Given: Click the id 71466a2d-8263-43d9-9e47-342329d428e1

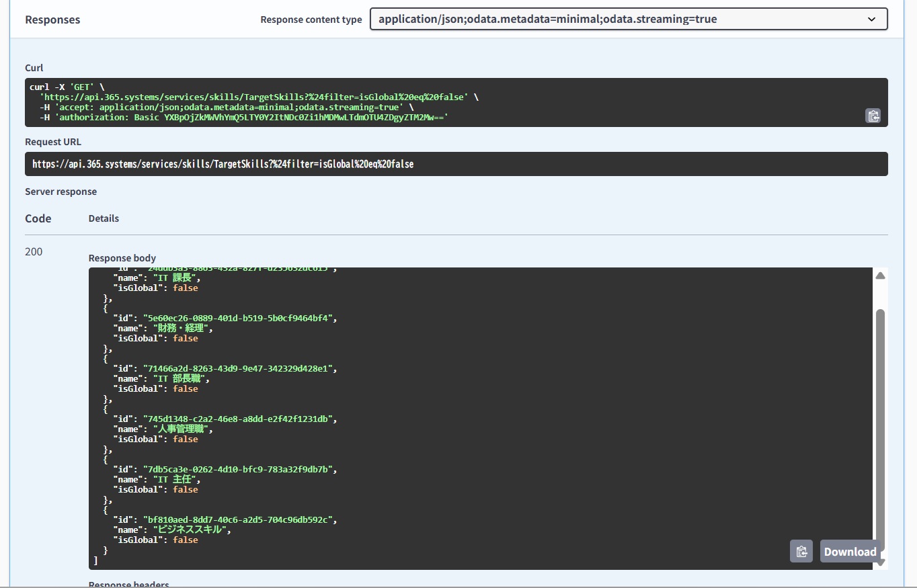Looking at the screenshot, I should (238, 368).
